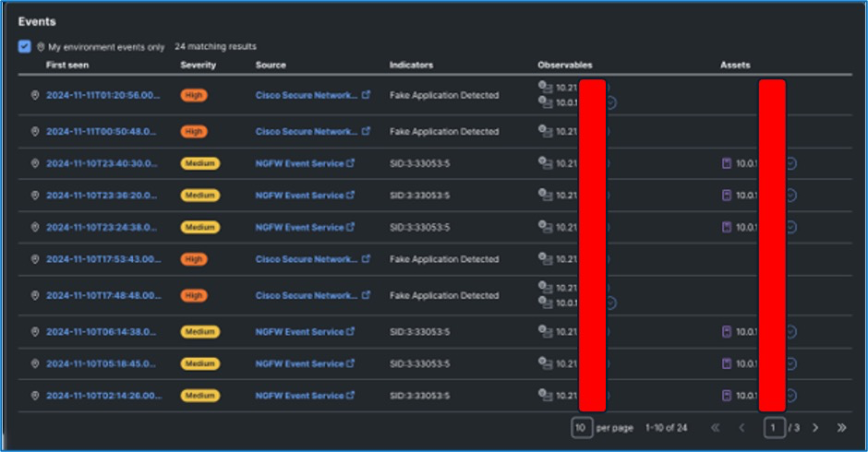Image resolution: width=868 pixels, height=452 pixels.
Task: Open external link icon for 2024-11-10T17:48:48 source
Action: point(367,295)
